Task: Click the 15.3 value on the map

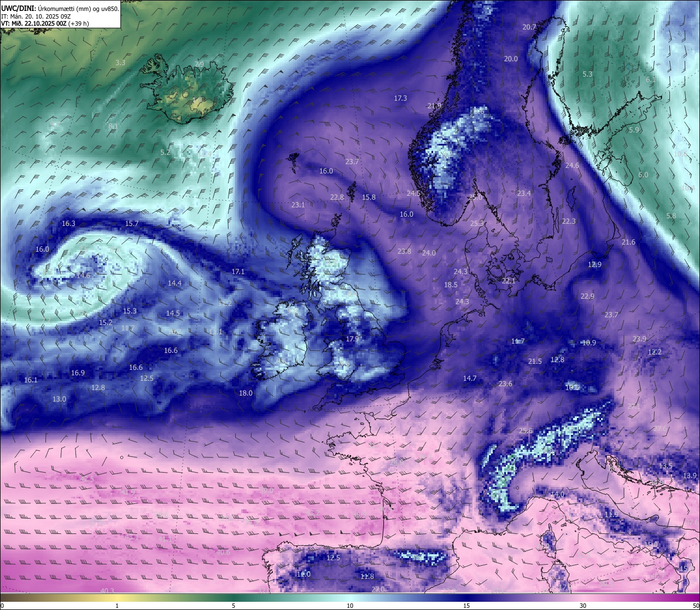Action: click(130, 311)
